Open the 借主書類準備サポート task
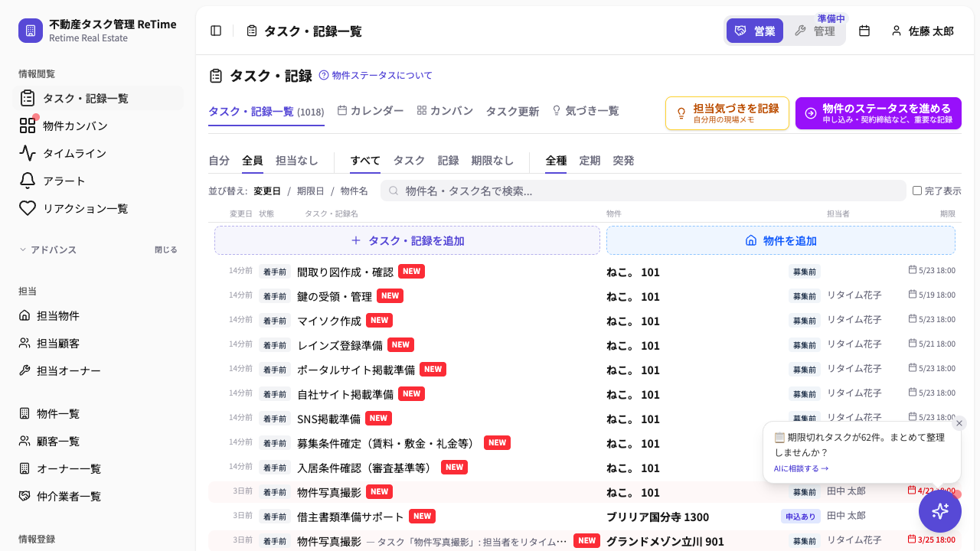Screen dimensions: 980x551 pos(351,517)
